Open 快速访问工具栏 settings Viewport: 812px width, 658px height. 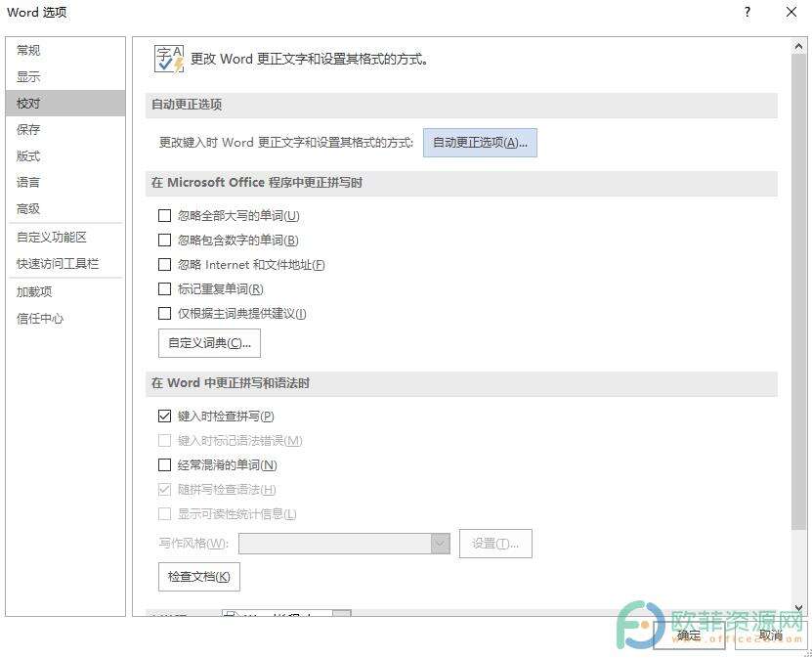(65, 264)
